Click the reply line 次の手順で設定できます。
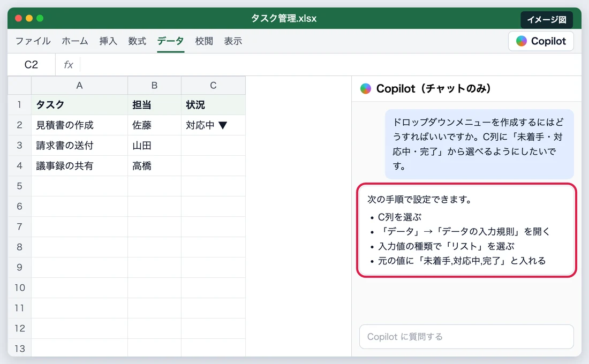589x364 pixels. [419, 199]
